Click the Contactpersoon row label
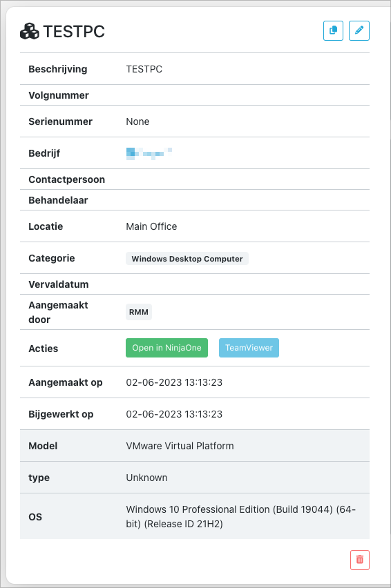The width and height of the screenshot is (391, 588). 67,179
